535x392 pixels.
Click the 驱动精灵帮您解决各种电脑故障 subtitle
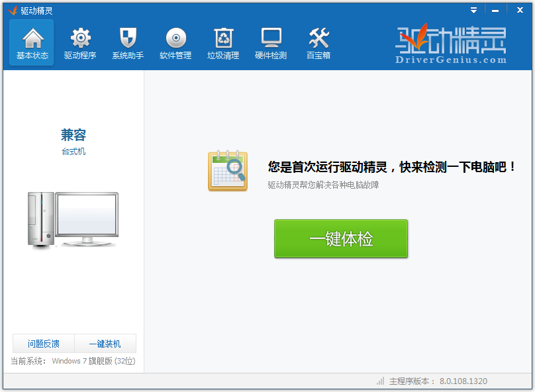323,185
